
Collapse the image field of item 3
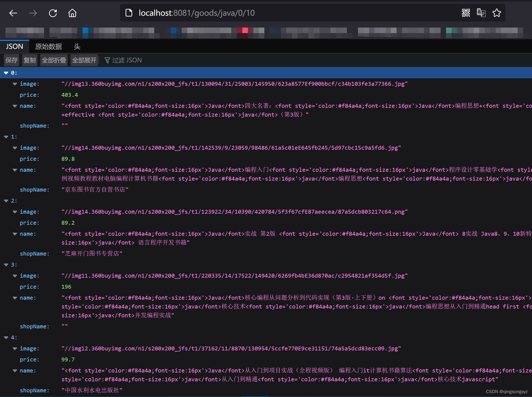pyautogui.click(x=15, y=276)
